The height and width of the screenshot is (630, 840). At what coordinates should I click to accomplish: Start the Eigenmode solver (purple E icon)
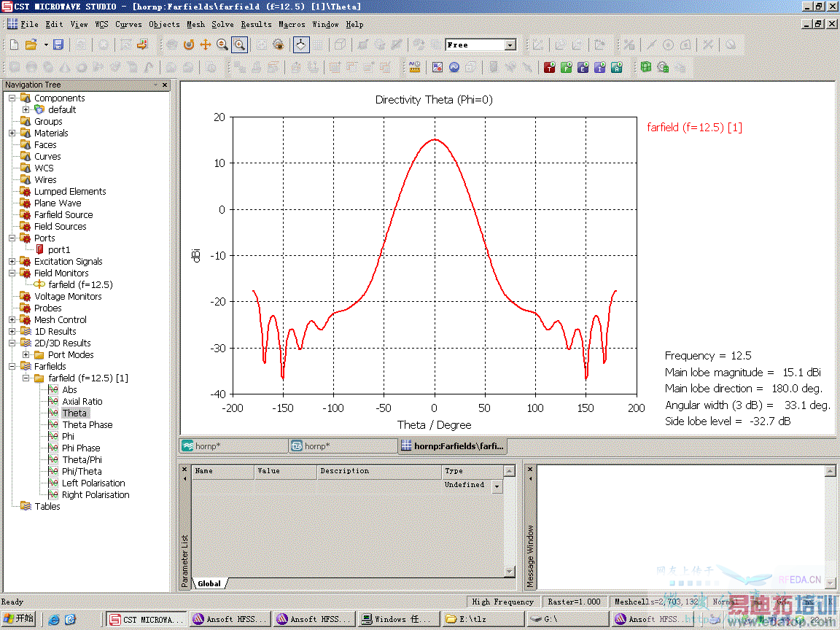(x=583, y=68)
